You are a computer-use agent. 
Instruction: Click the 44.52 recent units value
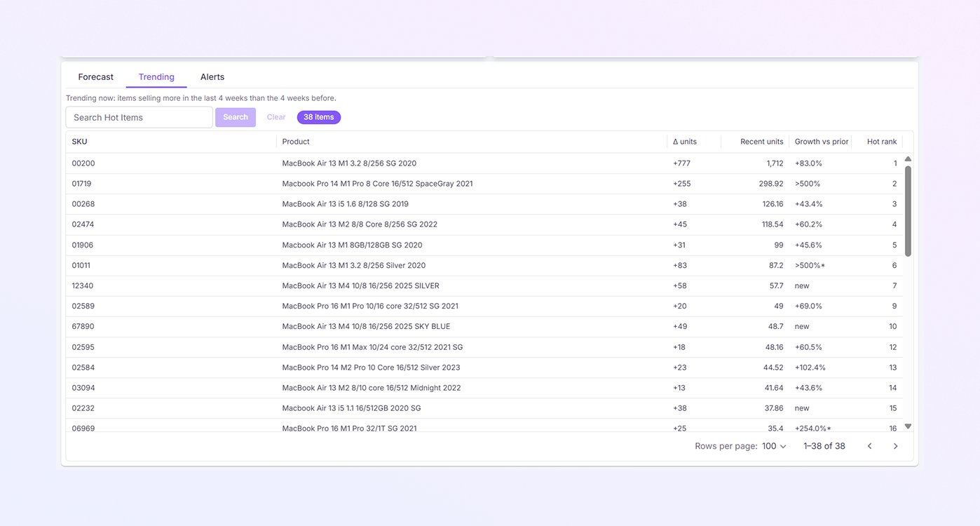click(x=773, y=367)
